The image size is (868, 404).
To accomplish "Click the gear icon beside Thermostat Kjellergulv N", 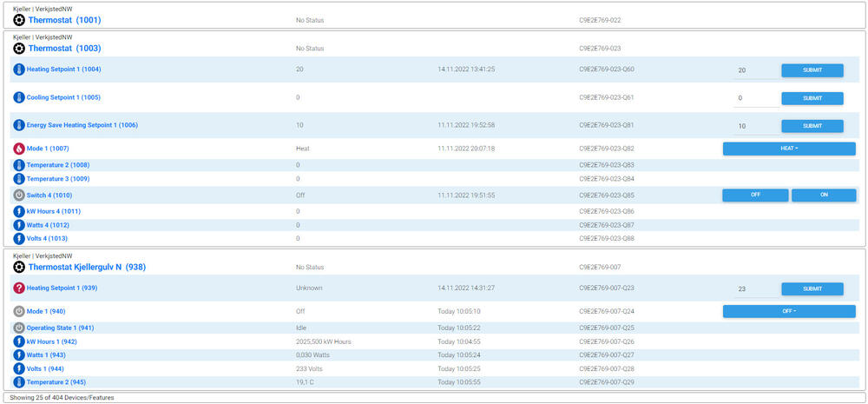I will pos(19,268).
